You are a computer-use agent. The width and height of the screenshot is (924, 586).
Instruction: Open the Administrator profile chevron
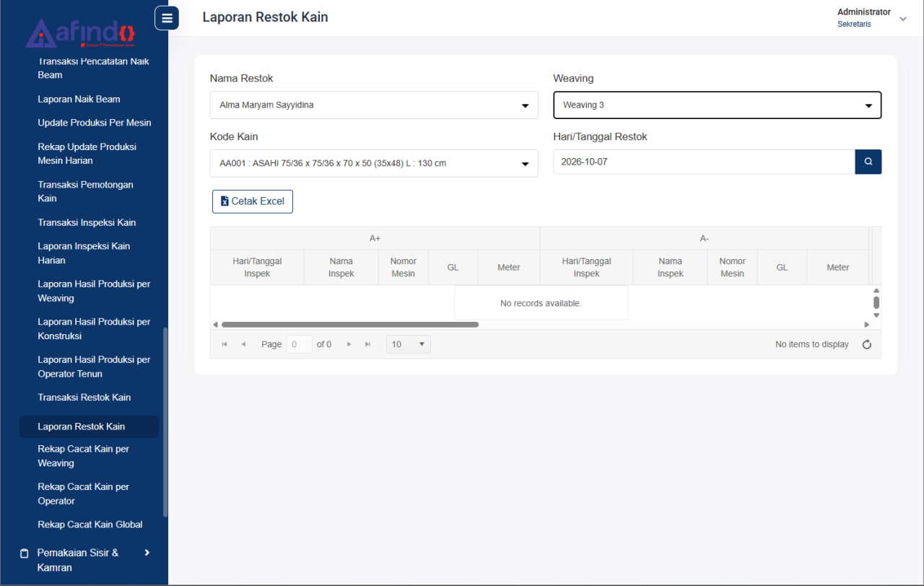coord(902,19)
